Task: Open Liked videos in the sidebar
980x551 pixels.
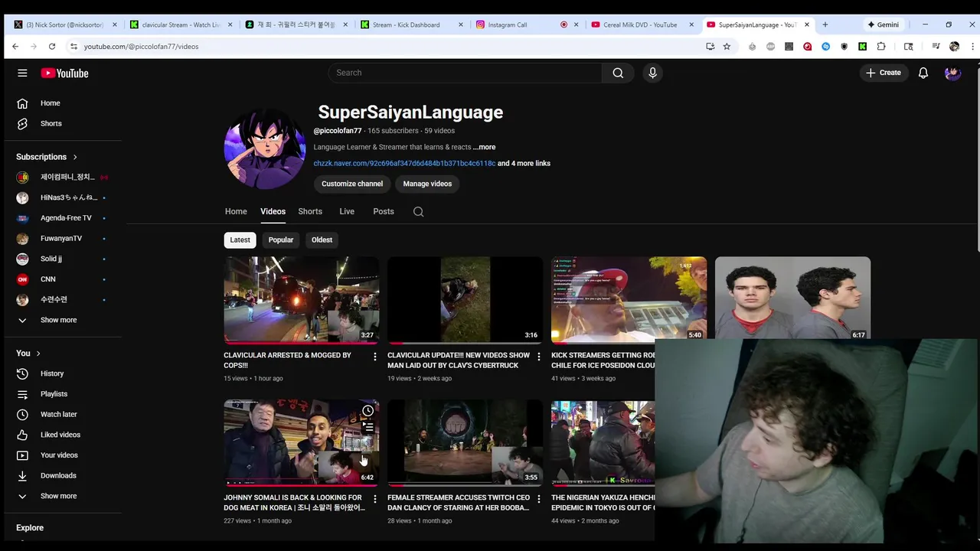Action: tap(61, 435)
